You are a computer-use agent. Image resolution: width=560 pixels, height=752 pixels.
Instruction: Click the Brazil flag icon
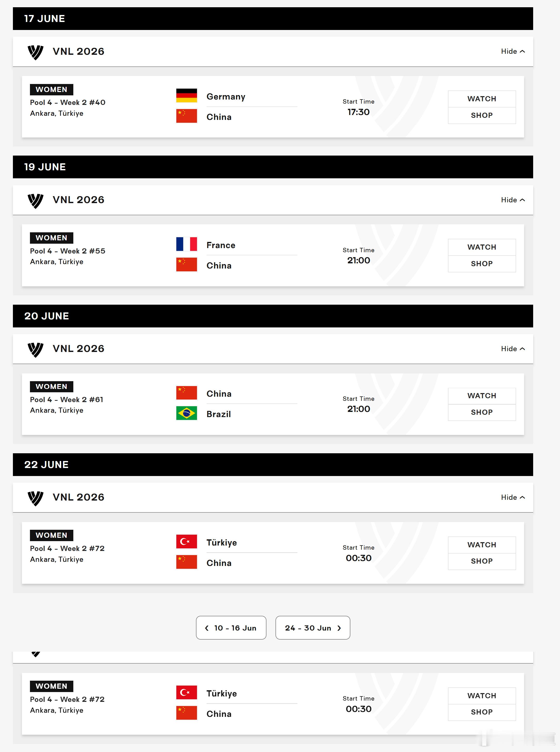pos(186,413)
